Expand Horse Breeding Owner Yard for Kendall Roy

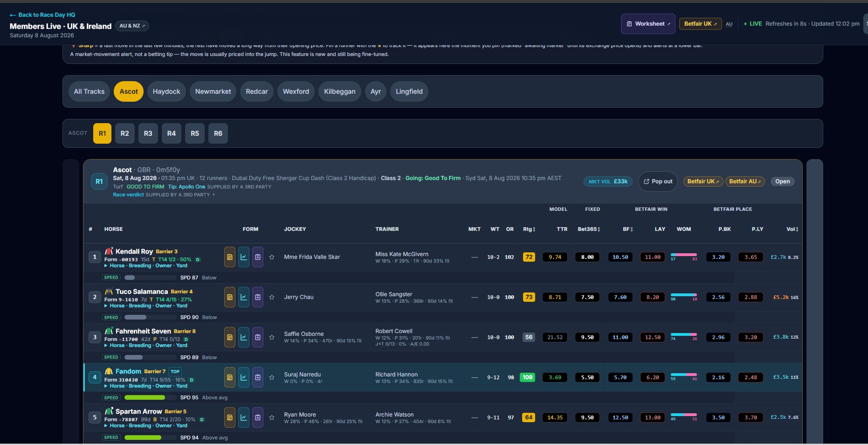click(x=146, y=265)
